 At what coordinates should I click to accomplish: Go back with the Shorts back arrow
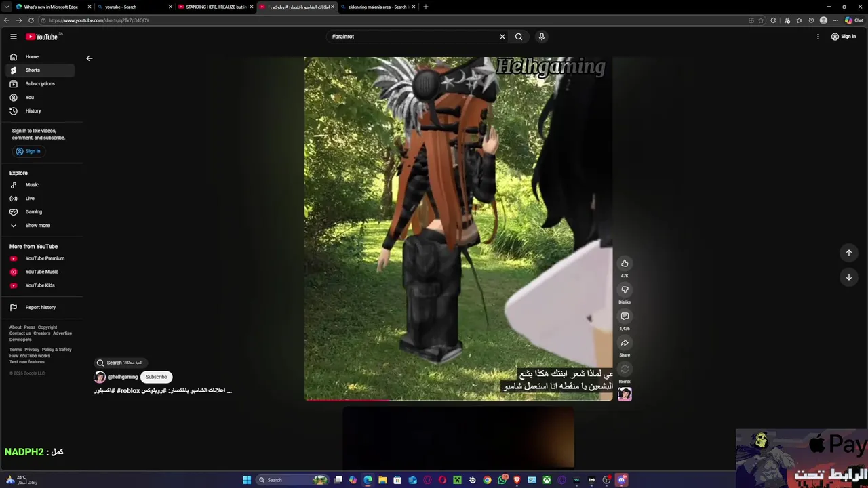point(89,58)
